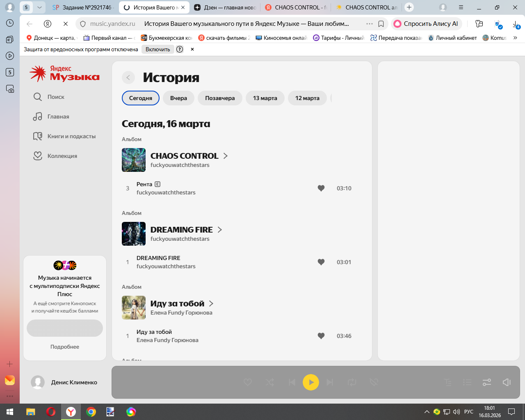525x420 pixels.
Task: Open Коллекция in the sidebar
Action: [x=62, y=156]
